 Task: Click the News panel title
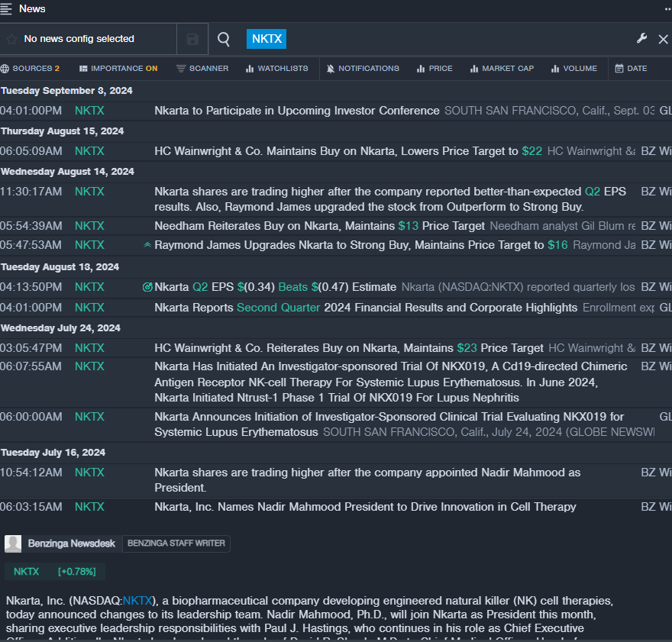tap(32, 9)
